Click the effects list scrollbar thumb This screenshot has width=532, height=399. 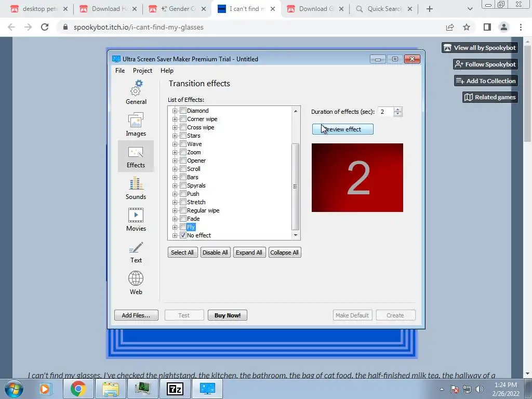[295, 187]
